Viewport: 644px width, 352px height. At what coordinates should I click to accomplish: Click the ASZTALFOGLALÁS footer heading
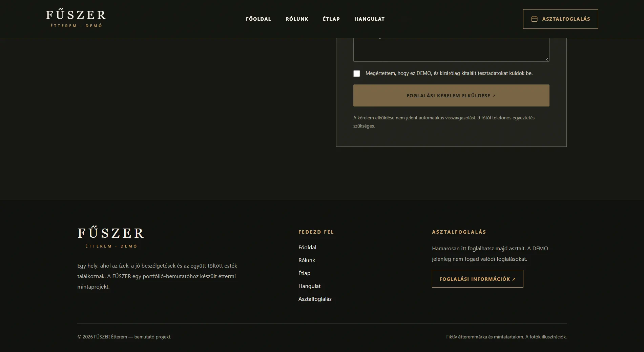click(459, 232)
